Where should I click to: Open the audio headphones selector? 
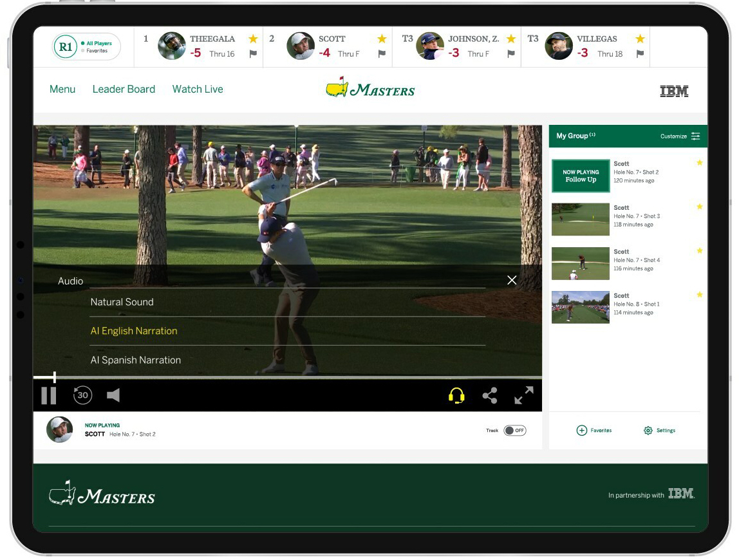(456, 395)
